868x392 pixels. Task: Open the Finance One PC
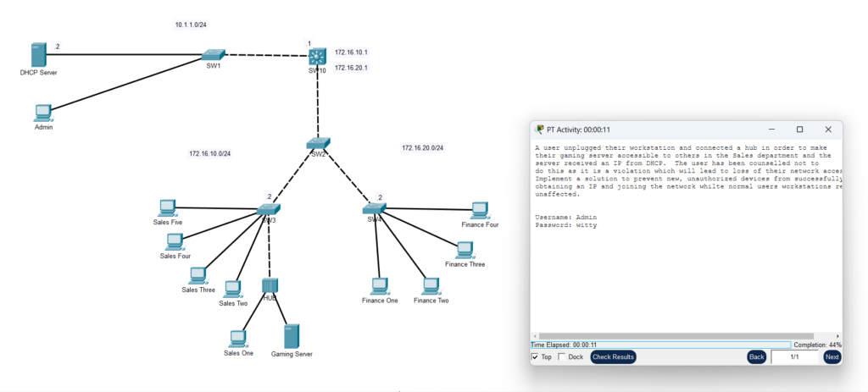click(379, 286)
